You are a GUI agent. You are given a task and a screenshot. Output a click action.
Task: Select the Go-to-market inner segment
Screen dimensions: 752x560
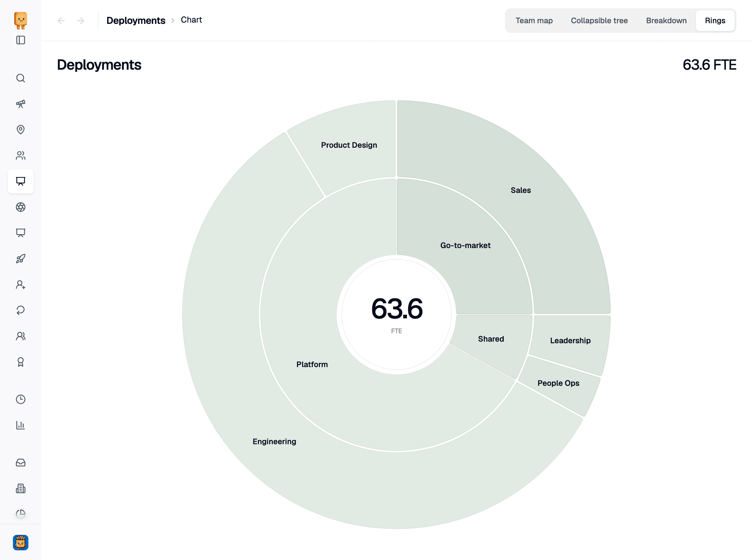[465, 245]
